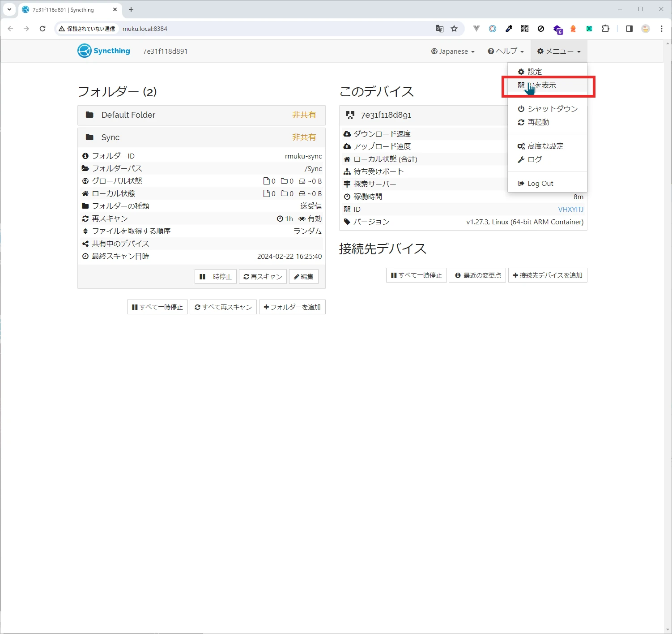Image resolution: width=672 pixels, height=634 pixels.
Task: Click the 送受信 folder type value
Action: coord(311,206)
